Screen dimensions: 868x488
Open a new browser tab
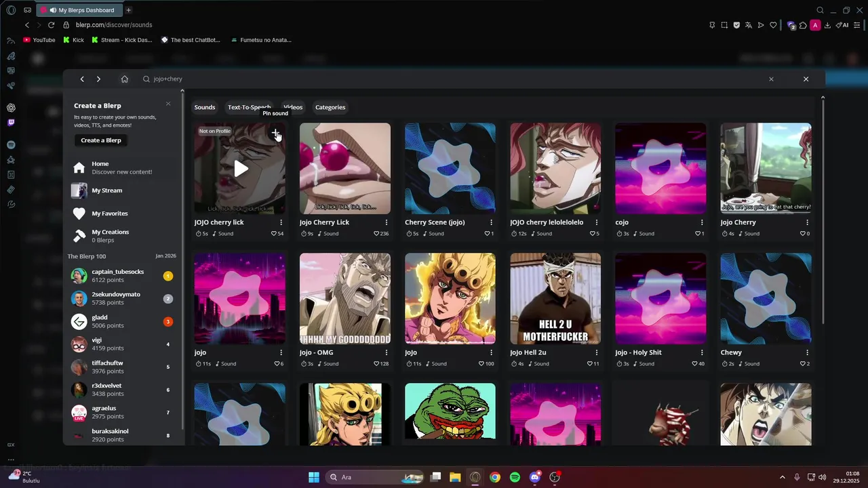129,10
